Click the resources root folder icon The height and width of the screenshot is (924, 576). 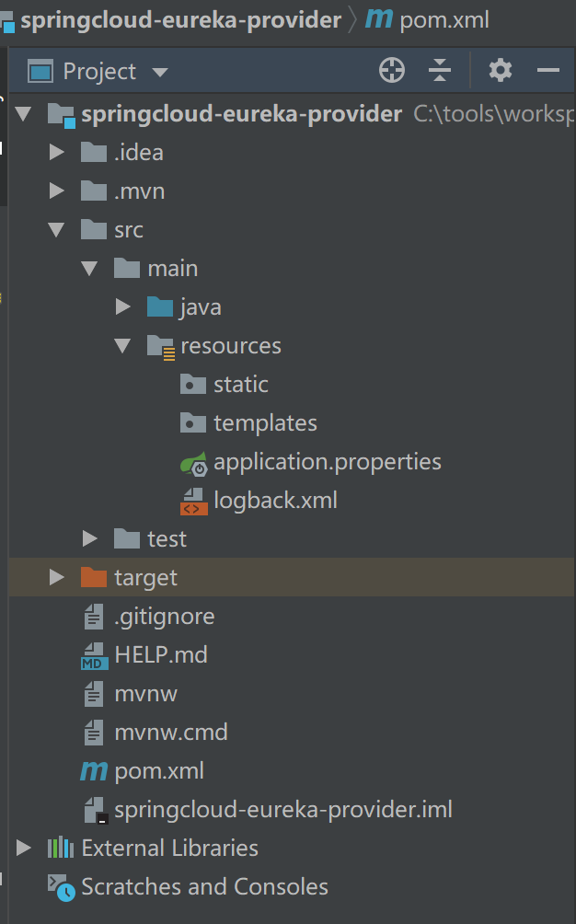[x=161, y=346]
